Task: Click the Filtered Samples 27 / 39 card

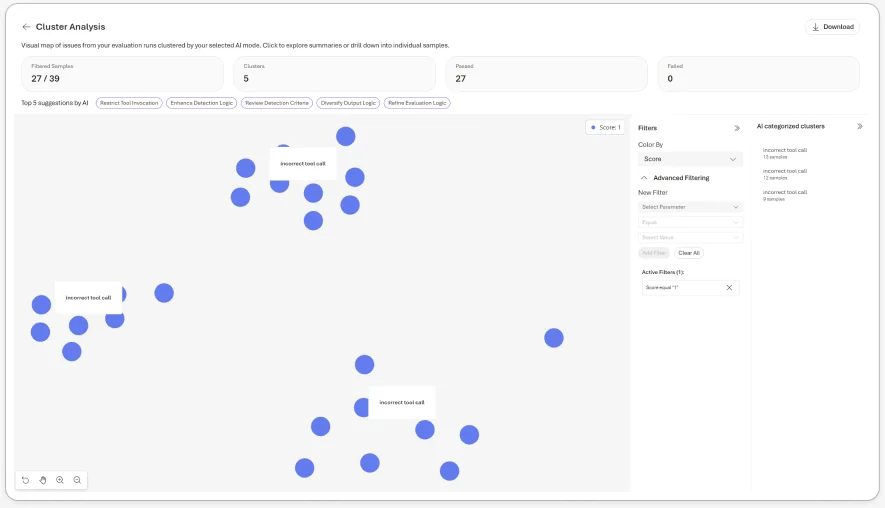Action: (x=122, y=73)
